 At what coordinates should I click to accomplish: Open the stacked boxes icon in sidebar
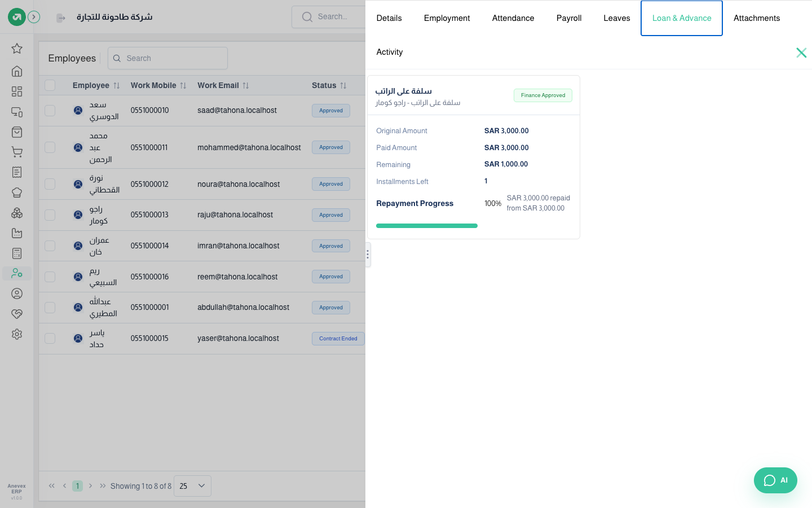[17, 213]
